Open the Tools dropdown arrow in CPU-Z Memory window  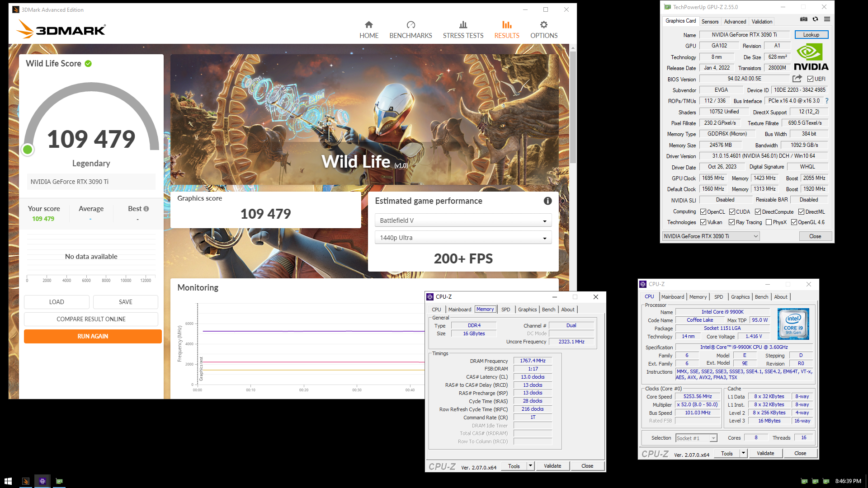tap(530, 466)
